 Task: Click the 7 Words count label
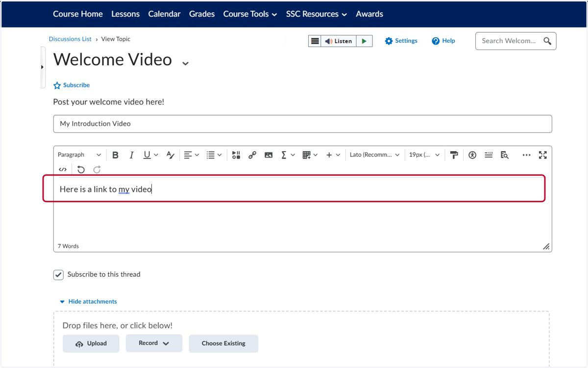(x=68, y=246)
